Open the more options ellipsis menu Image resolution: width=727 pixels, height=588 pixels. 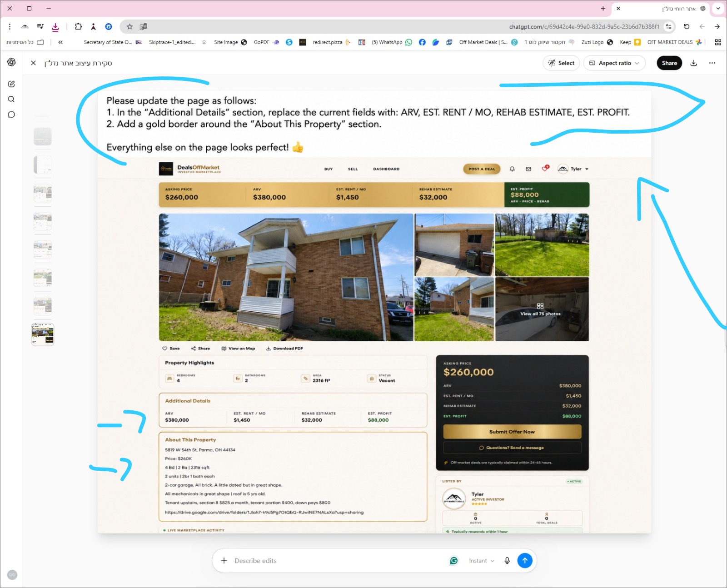712,63
